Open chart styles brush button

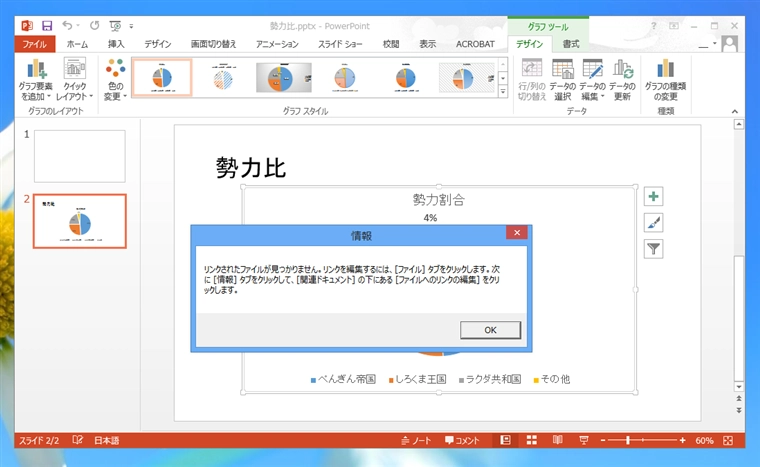653,223
